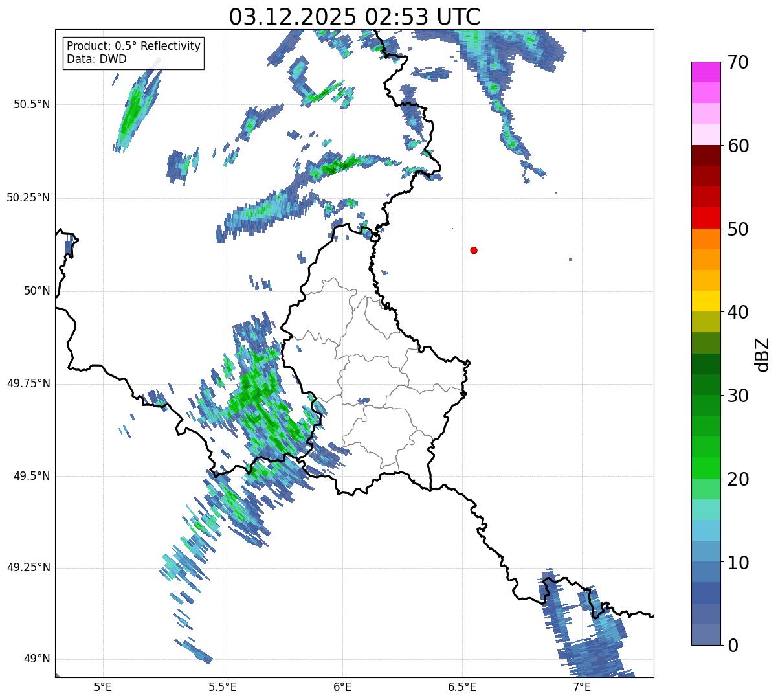Click the colorbar tick label 40
The height and width of the screenshot is (700, 778).
(737, 312)
